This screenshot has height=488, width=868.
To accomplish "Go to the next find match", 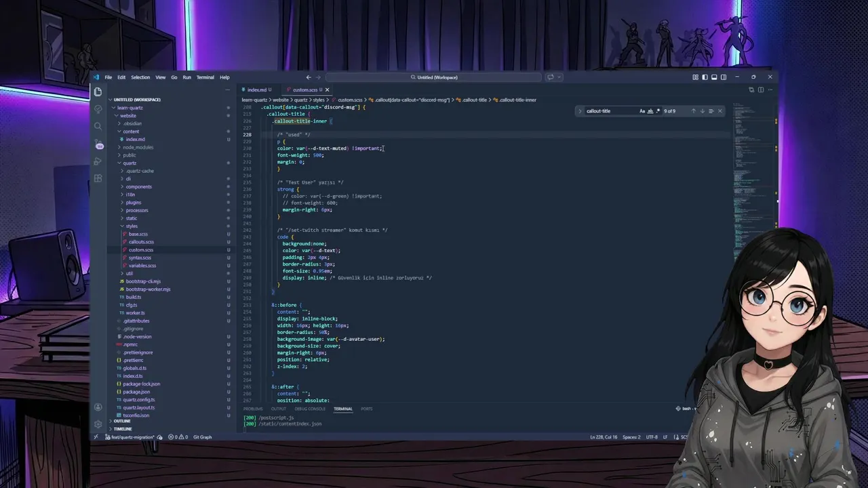I will 702,111.
